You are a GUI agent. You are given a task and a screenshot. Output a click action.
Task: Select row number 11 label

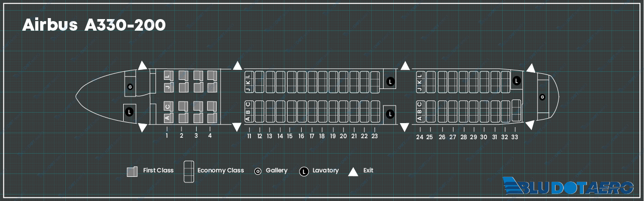(x=249, y=136)
